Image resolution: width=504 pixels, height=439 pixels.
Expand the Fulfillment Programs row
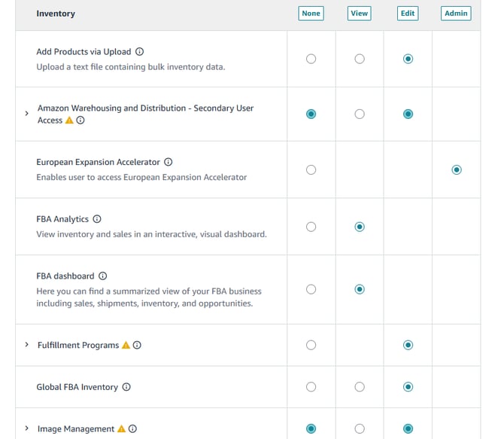27,345
